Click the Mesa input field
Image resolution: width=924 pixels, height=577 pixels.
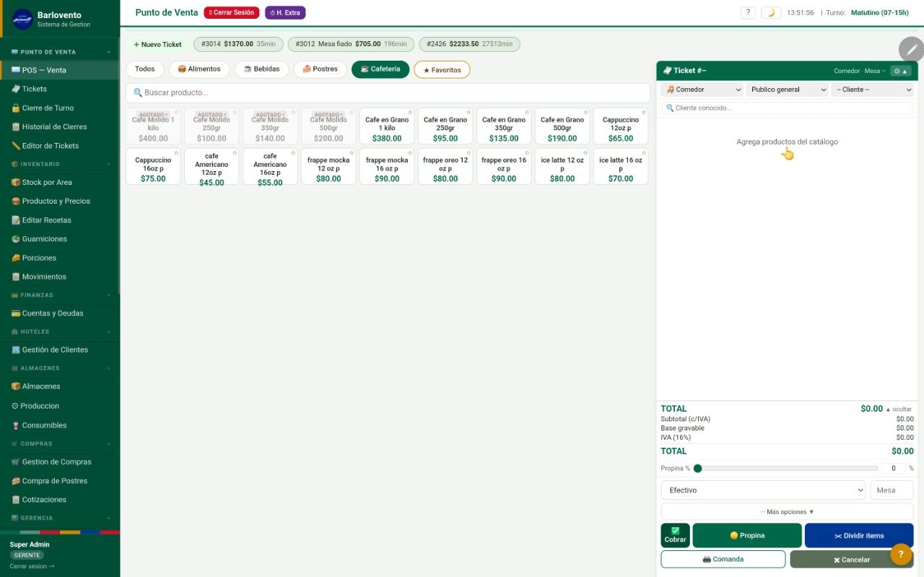[x=892, y=490]
